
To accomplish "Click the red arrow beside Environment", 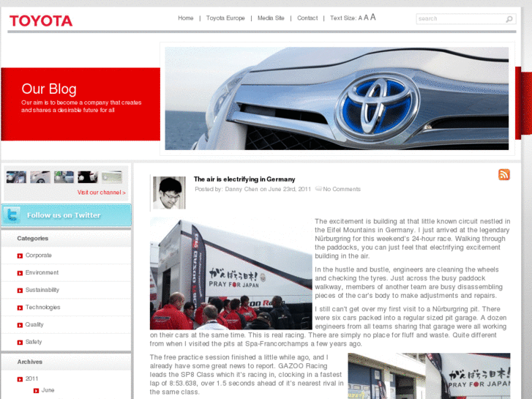I will click(20, 273).
